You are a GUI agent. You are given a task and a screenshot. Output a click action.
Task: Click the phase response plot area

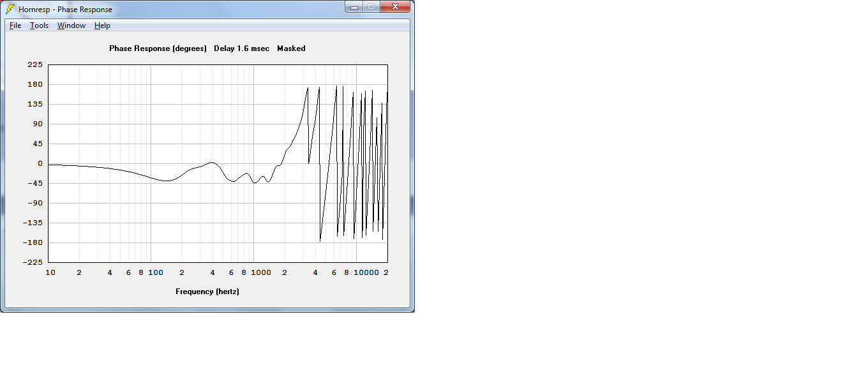(x=218, y=163)
